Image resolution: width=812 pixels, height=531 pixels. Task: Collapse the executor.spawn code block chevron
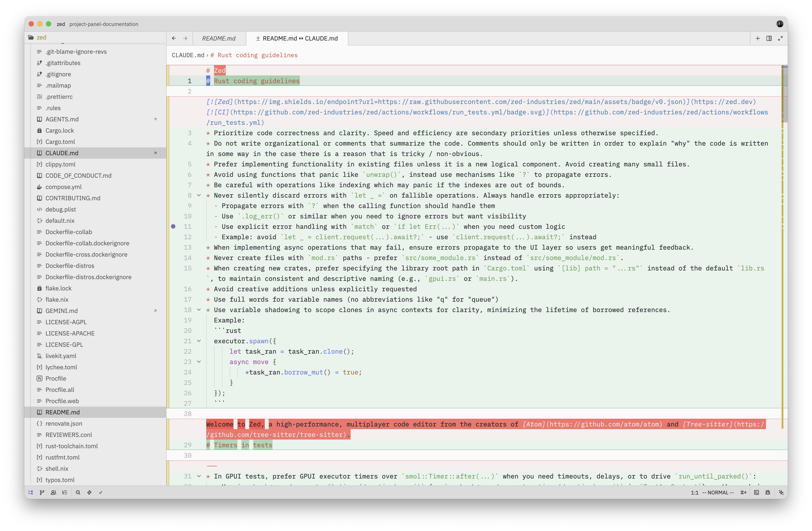pyautogui.click(x=199, y=341)
